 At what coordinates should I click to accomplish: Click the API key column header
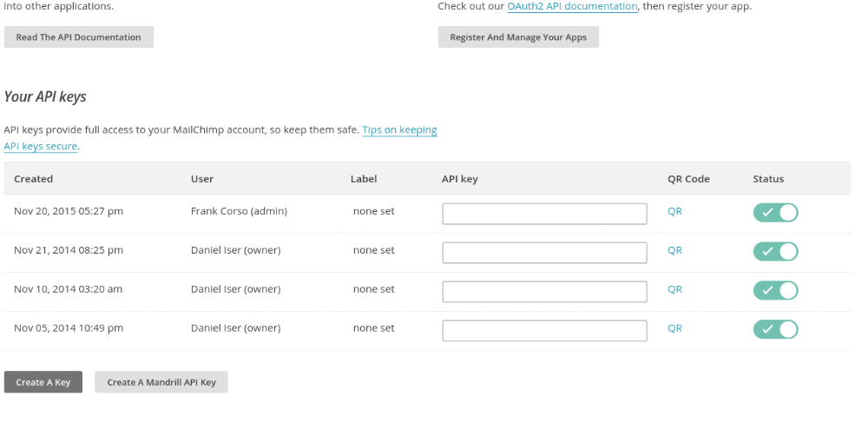(459, 179)
